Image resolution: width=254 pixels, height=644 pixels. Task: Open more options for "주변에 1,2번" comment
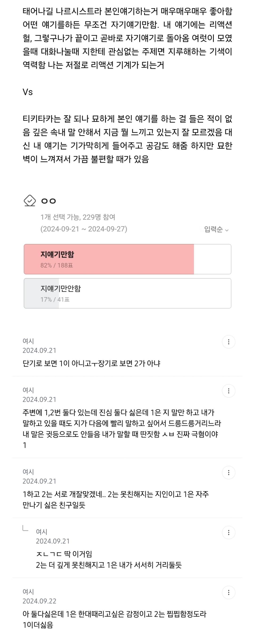click(x=228, y=391)
